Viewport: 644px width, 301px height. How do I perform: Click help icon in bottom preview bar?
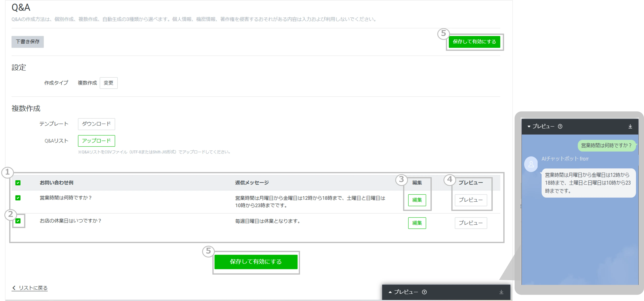tap(424, 292)
